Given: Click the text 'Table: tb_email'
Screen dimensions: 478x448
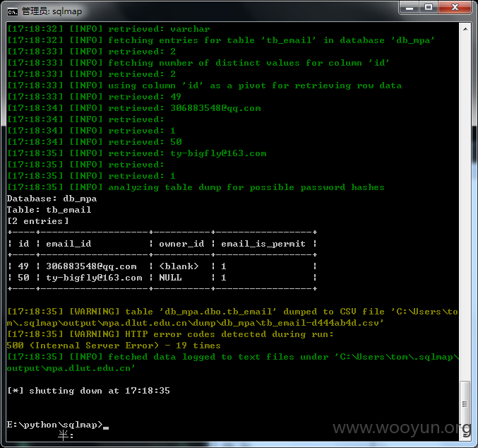Looking at the screenshot, I should (49, 210).
